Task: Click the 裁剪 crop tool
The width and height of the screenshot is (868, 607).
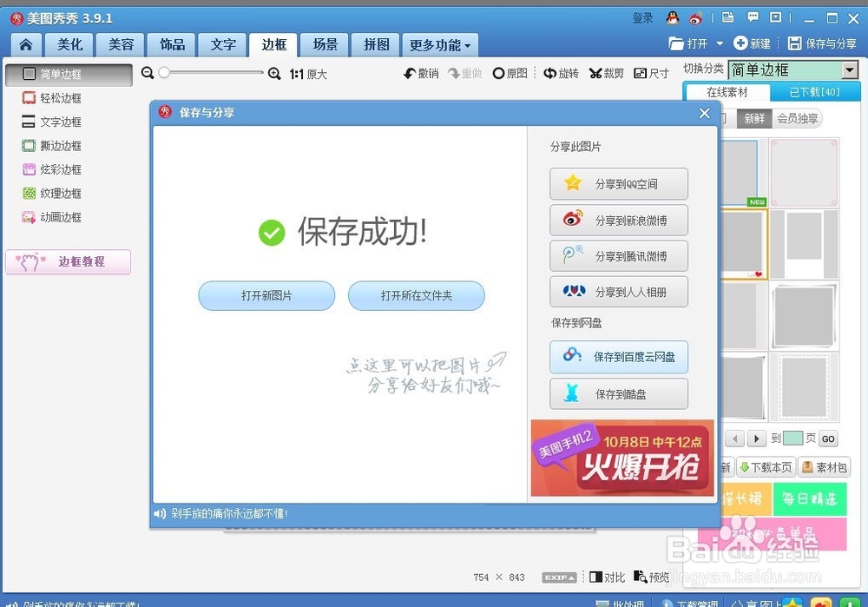Action: coord(606,73)
